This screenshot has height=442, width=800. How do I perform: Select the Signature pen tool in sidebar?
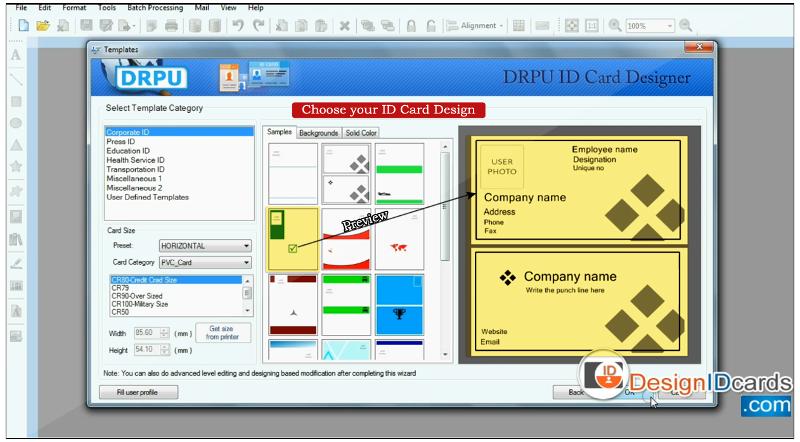[x=16, y=263]
